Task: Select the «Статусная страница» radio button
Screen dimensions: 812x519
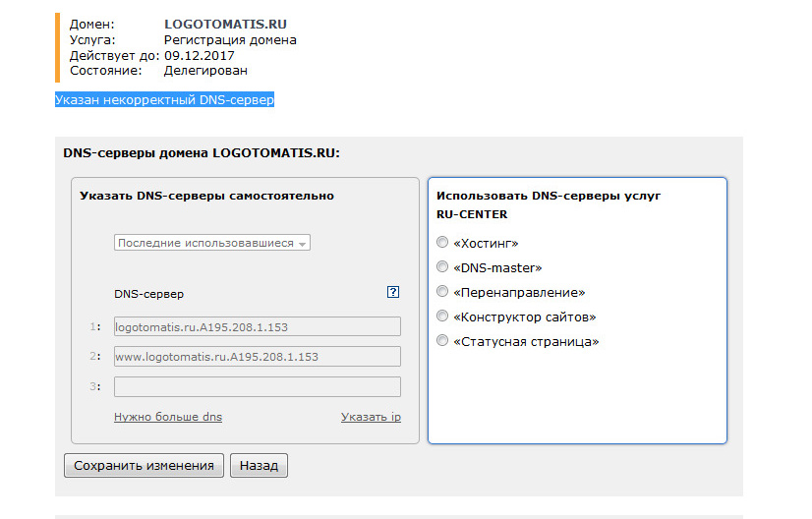Action: click(x=442, y=340)
